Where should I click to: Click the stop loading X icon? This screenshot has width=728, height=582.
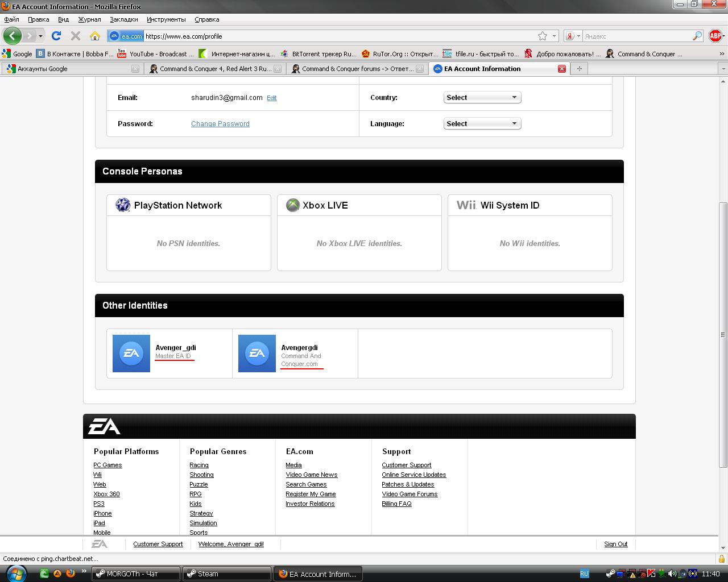(x=75, y=36)
